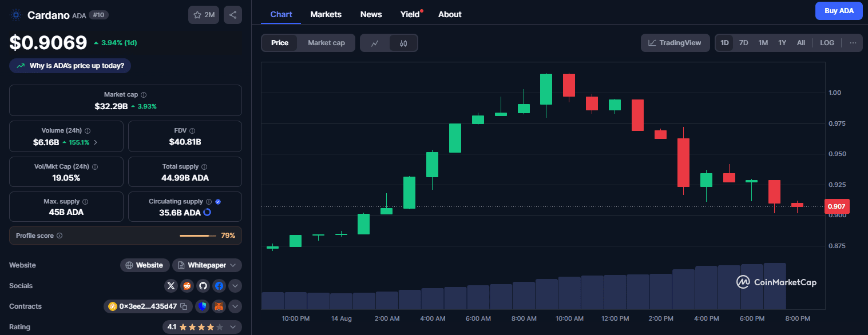
Task: Click the Trust Wallet shield icon
Action: click(x=202, y=306)
